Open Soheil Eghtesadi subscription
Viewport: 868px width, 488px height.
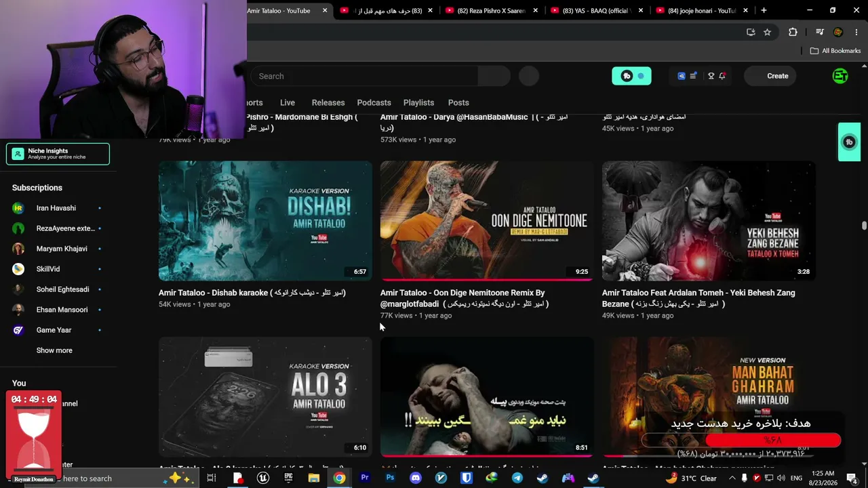(57, 289)
